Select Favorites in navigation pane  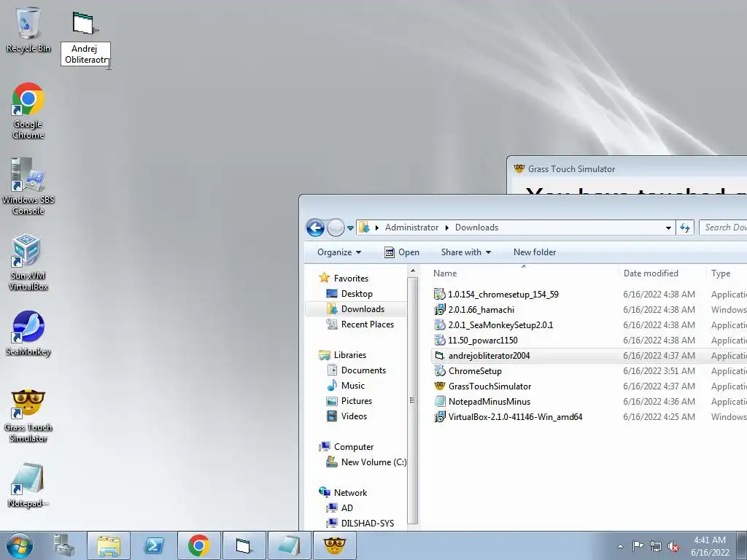351,278
